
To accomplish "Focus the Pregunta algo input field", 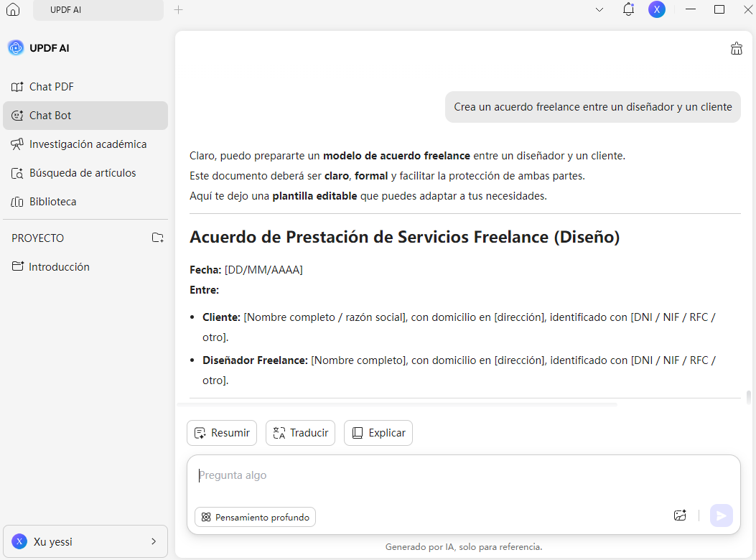I will (x=463, y=475).
